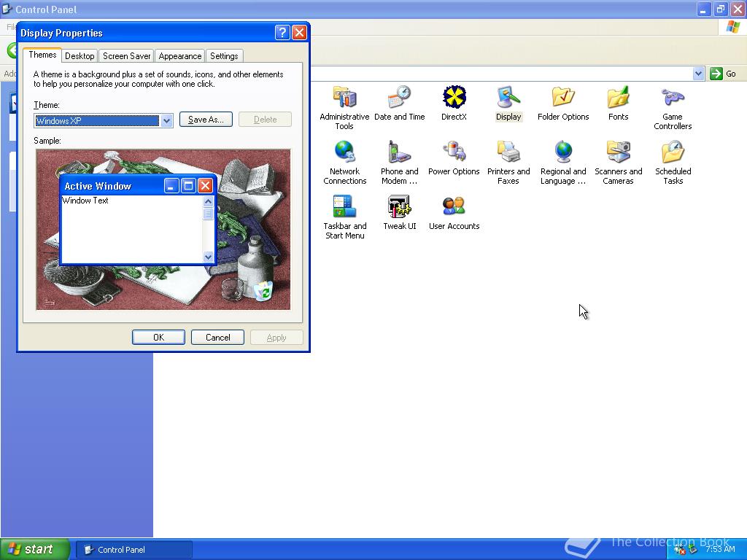
Task: Click the sample Active Window title bar
Action: point(138,186)
